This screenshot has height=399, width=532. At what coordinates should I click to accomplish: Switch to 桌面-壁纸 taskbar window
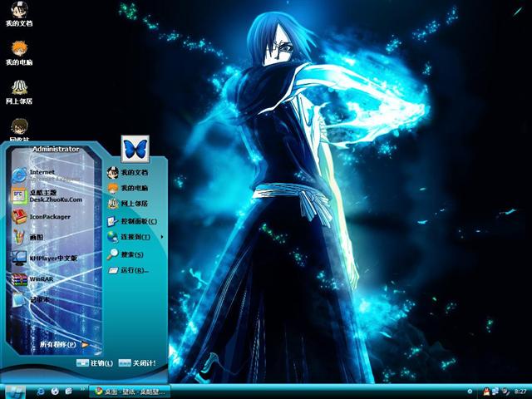click(x=130, y=392)
